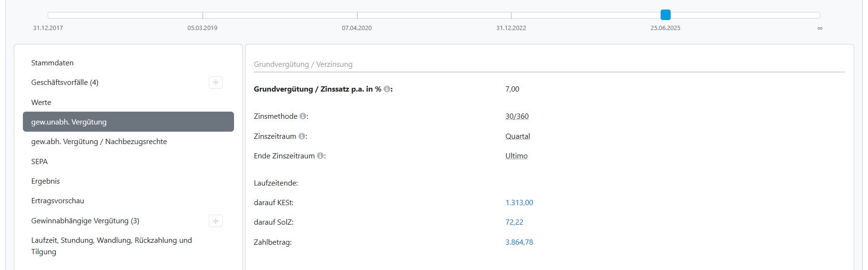Image resolution: width=868 pixels, height=270 pixels.
Task: Click info icon beside Zinszeitraum label
Action: 302,136
